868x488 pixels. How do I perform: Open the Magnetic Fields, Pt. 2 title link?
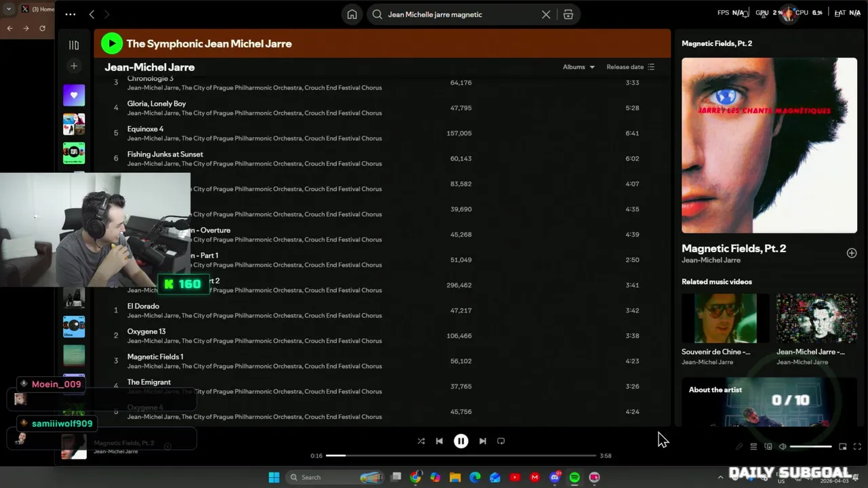(734, 248)
